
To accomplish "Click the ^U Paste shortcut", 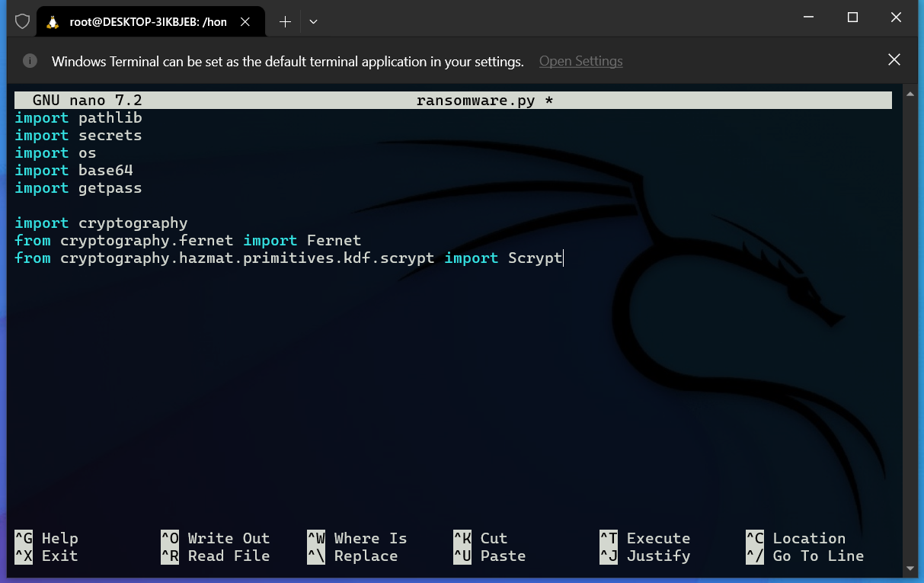I will 490,556.
